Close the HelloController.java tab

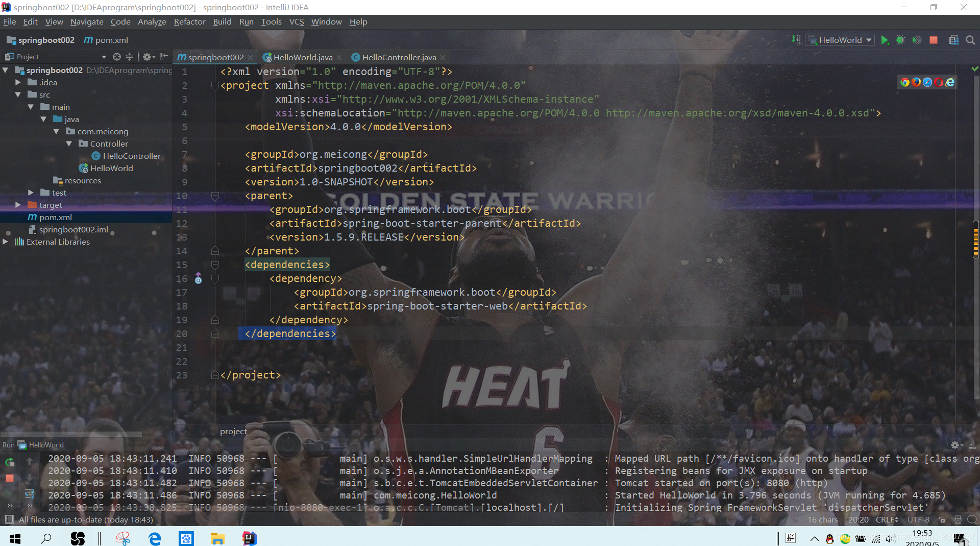click(443, 57)
